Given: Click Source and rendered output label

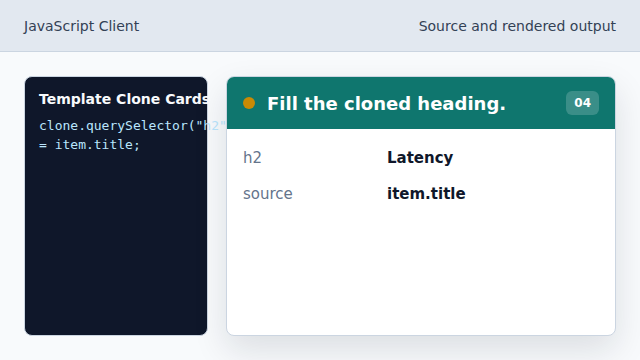Looking at the screenshot, I should pyautogui.click(x=517, y=26).
